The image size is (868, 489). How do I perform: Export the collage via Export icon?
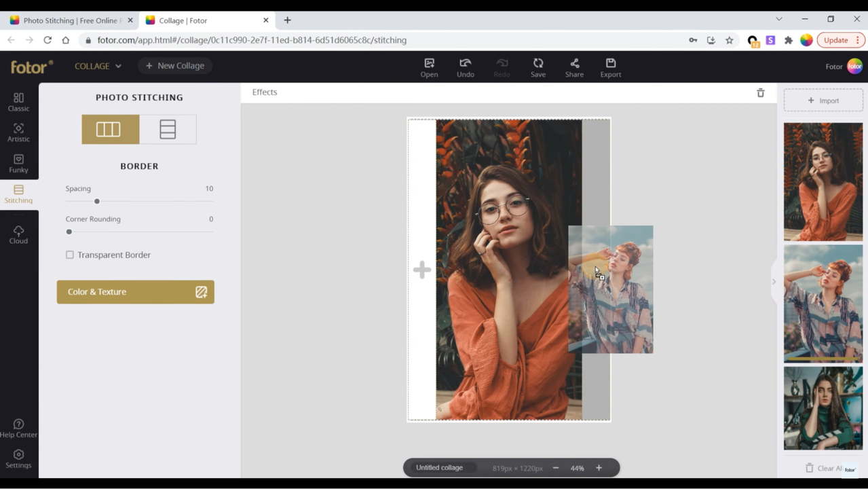coord(610,67)
